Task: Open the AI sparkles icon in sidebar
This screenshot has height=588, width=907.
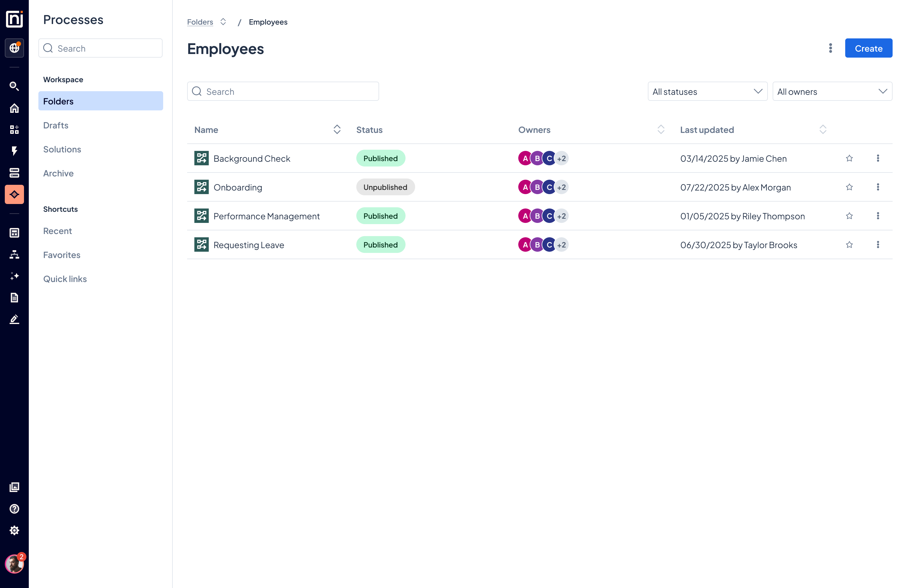Action: [14, 275]
